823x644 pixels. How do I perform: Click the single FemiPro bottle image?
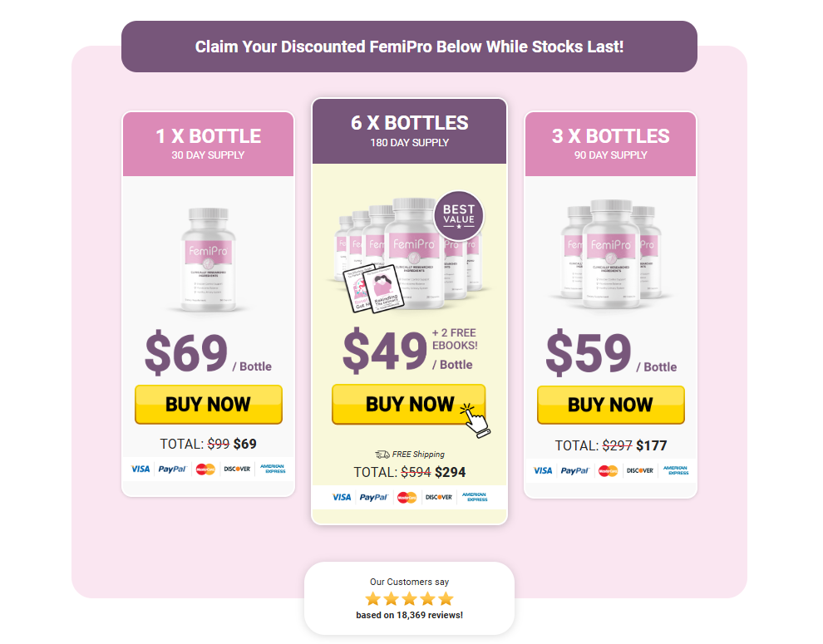tap(209, 259)
